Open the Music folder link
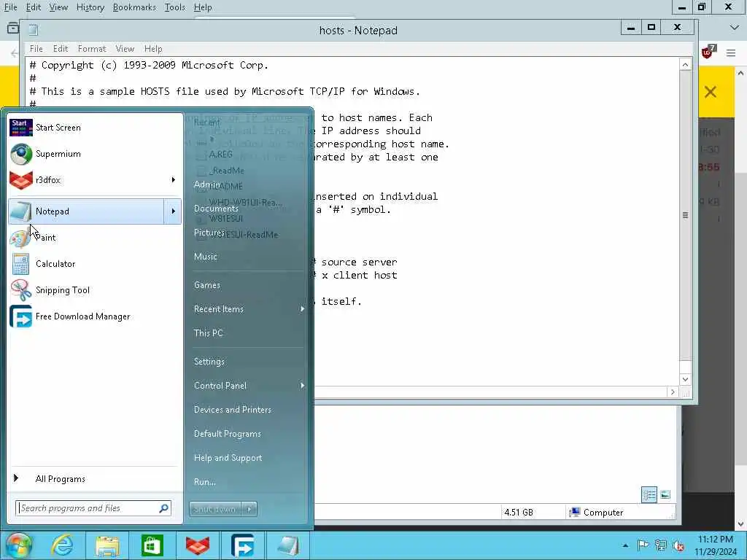The height and width of the screenshot is (560, 747). 206,257
